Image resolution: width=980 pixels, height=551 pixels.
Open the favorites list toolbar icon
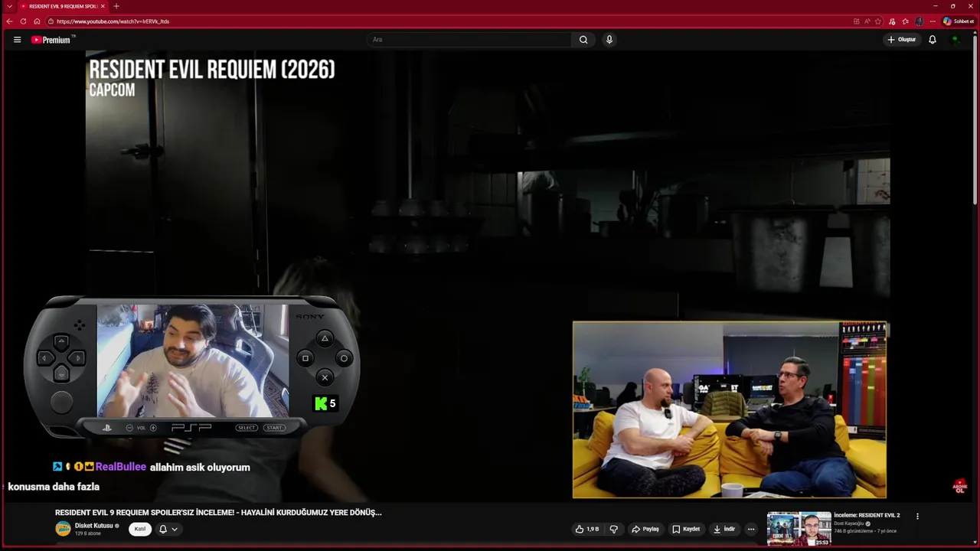click(905, 21)
